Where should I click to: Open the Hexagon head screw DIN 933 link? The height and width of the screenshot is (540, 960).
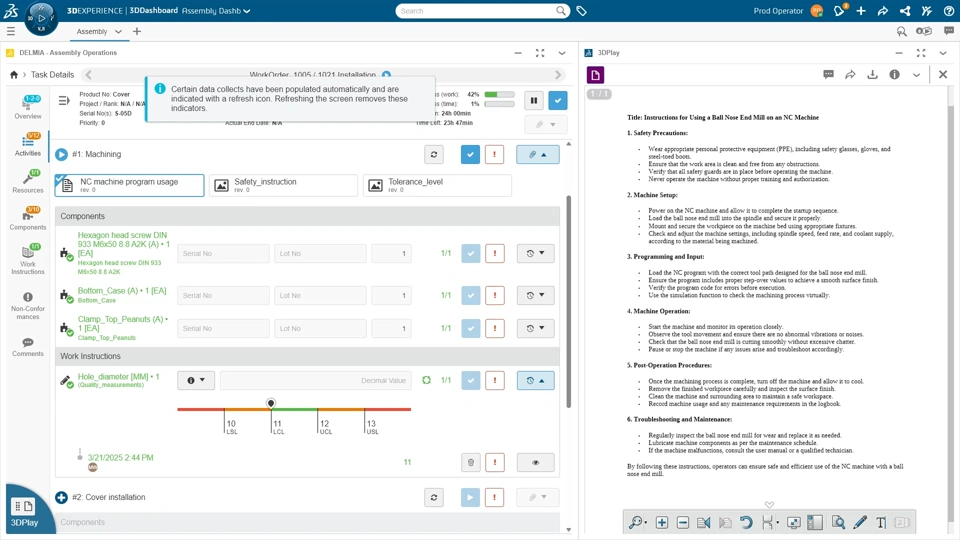[x=123, y=244]
